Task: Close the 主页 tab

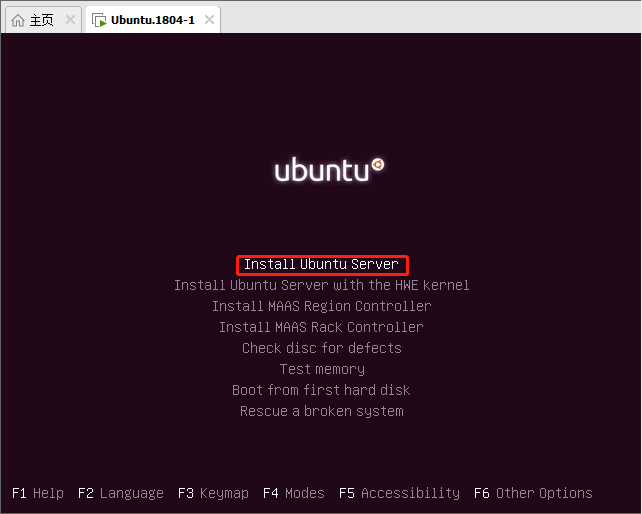Action: click(70, 20)
